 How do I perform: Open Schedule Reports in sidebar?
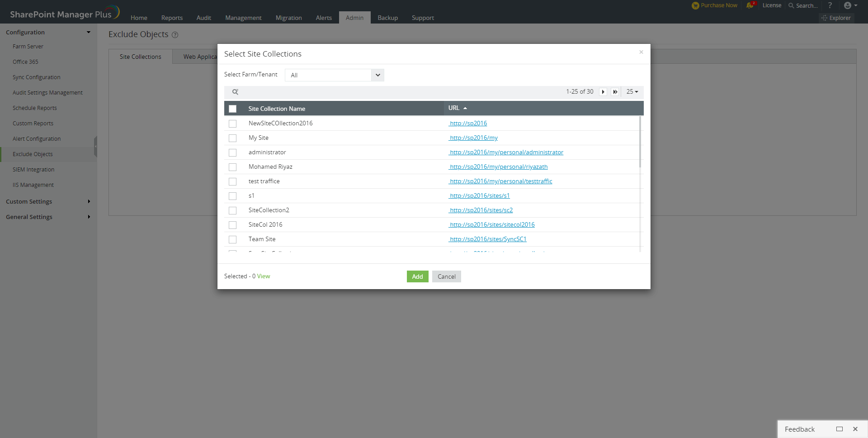pyautogui.click(x=35, y=108)
